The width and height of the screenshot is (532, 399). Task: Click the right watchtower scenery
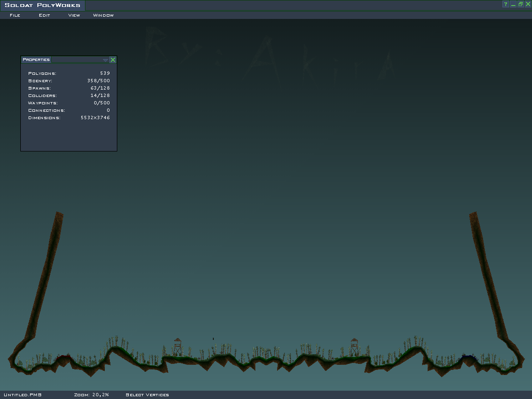pos(354,347)
